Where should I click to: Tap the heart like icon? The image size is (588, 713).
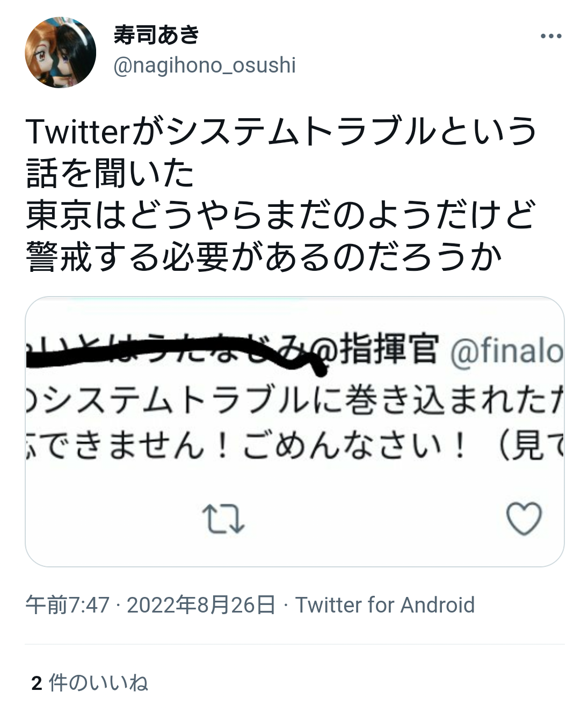[x=524, y=518]
